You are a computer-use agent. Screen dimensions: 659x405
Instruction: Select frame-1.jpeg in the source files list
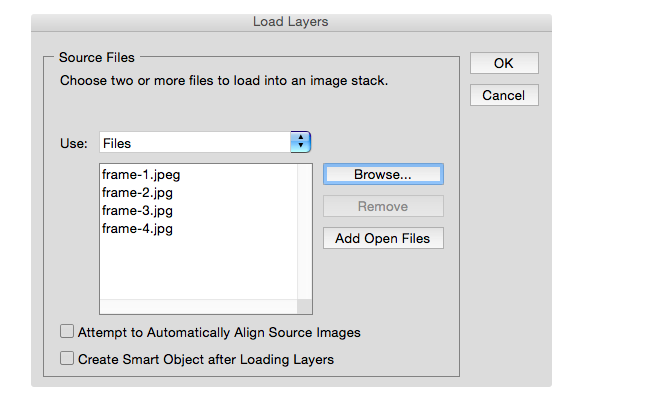click(141, 174)
